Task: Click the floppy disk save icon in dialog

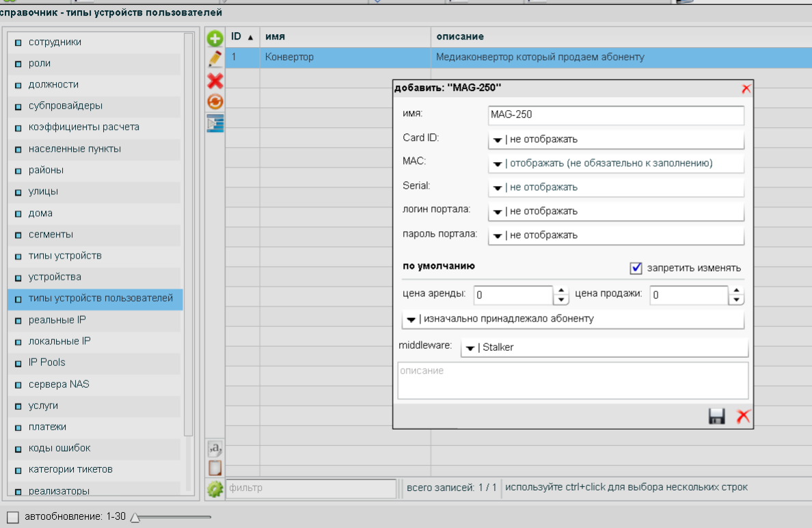Action: click(x=717, y=416)
